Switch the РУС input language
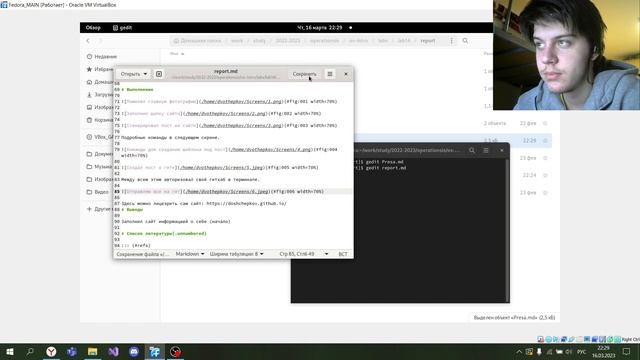Viewport: 640px width, 360px height. [582, 352]
